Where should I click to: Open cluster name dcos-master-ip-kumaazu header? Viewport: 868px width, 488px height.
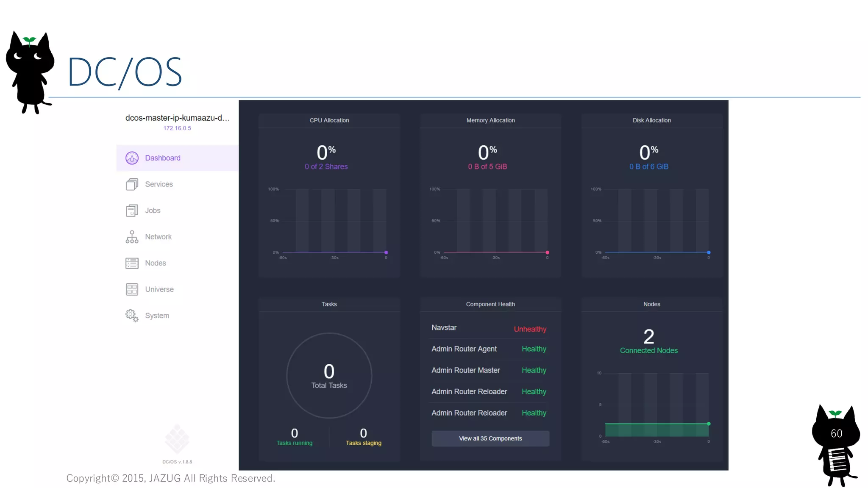pos(177,118)
